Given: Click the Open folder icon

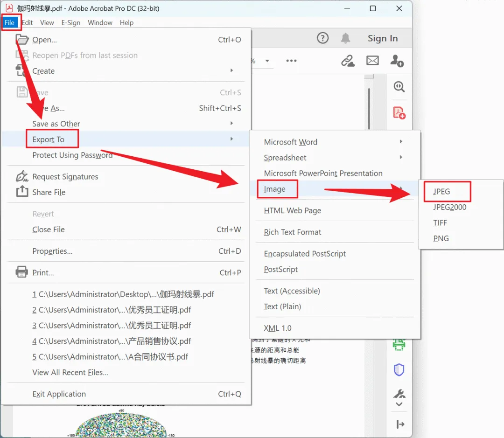Looking at the screenshot, I should (22, 39).
